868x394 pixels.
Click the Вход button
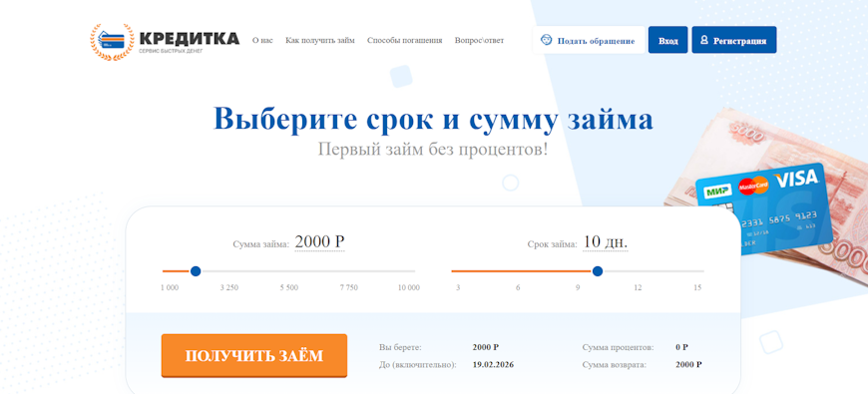(x=668, y=40)
